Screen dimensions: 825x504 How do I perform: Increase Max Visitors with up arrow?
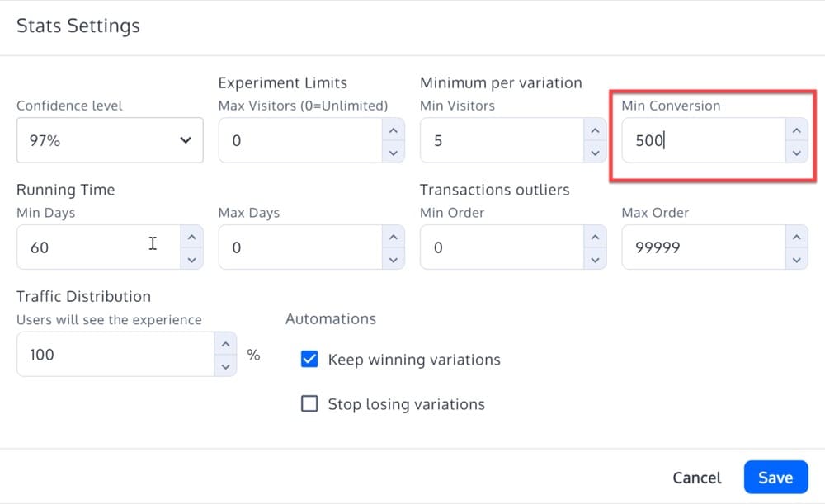[394, 130]
